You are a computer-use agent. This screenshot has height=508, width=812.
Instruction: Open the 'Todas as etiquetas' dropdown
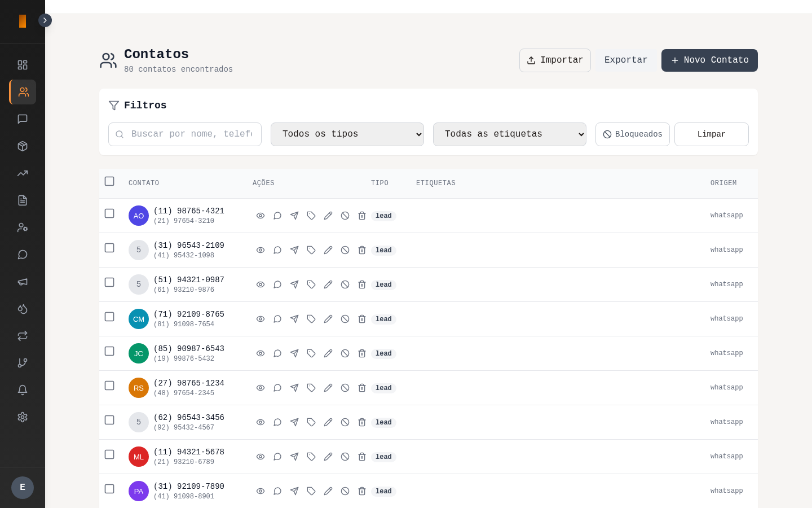510,134
